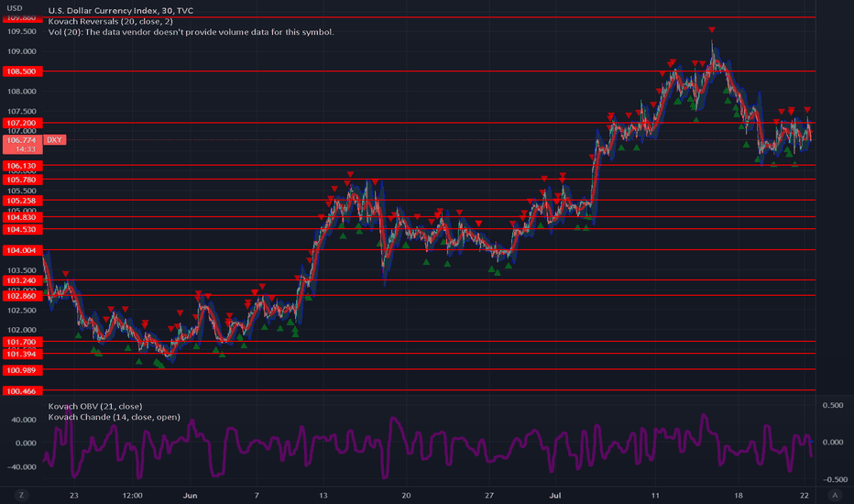Viewport: 854px width, 504px height.
Task: Click the 100.466 red price level label
Action: 22,391
